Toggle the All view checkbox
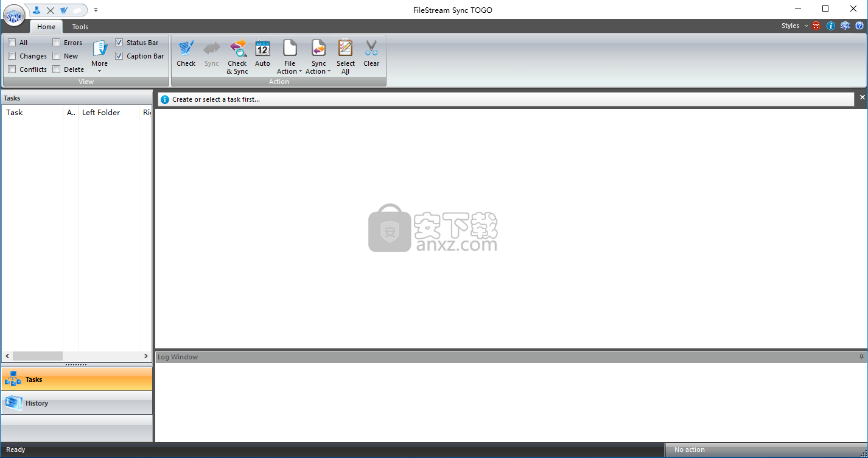Screen dimensions: 868x458 pyautogui.click(x=12, y=43)
